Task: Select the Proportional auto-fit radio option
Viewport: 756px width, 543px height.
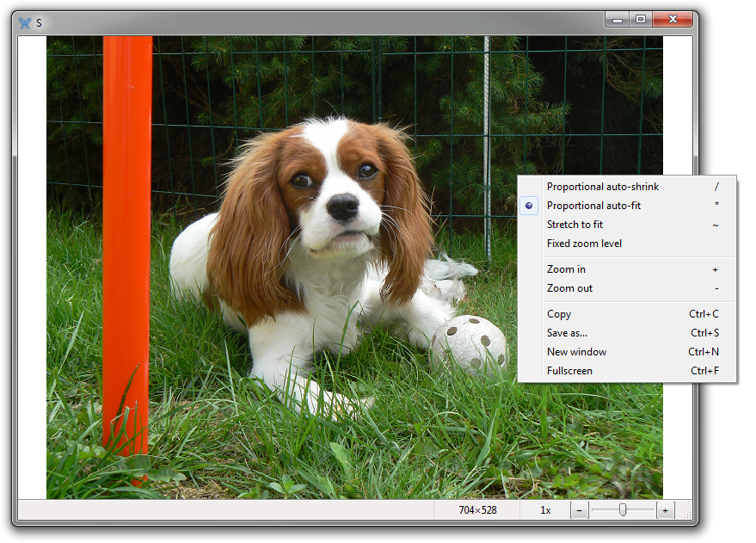Action: (593, 206)
